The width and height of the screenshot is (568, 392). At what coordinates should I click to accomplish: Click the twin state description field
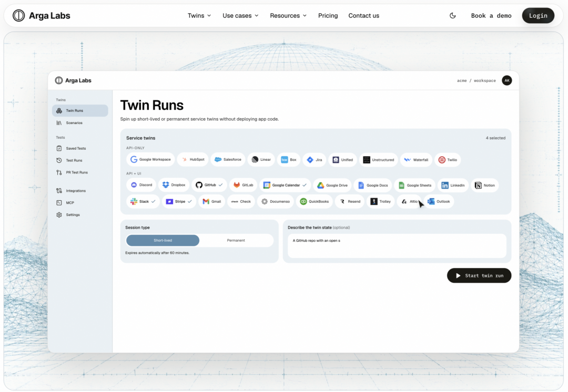pos(397,246)
